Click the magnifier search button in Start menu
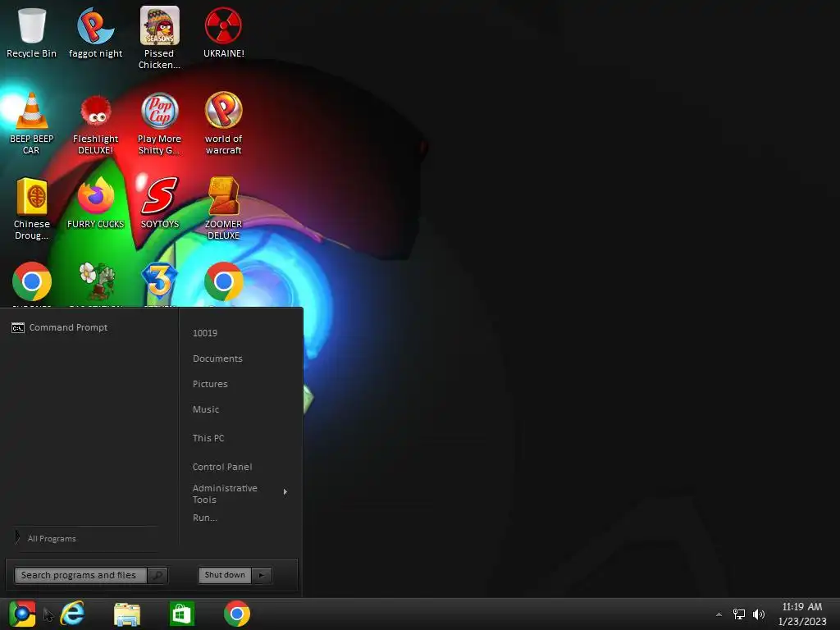The image size is (840, 630). 157,575
